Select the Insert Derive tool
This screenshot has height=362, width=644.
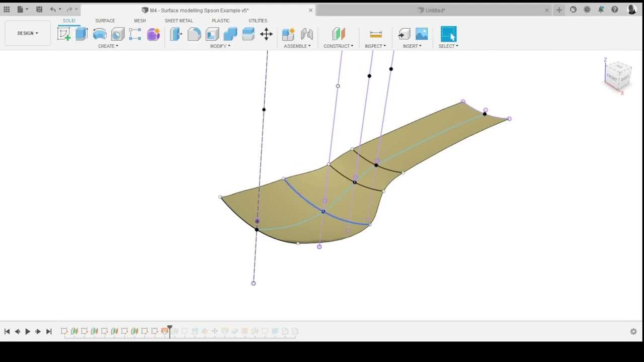tap(404, 34)
